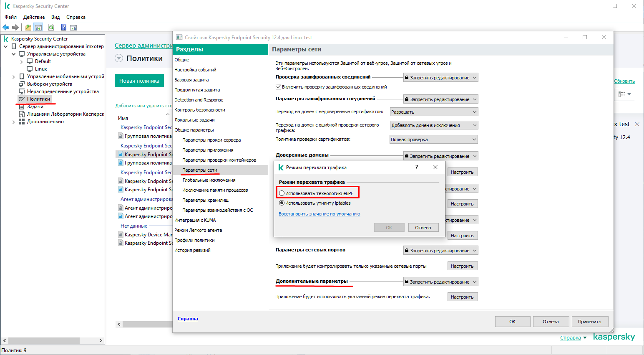This screenshot has height=355, width=644.
Task: Toggle Включить проверку зашифрованных соединений checkbox
Action: (278, 87)
